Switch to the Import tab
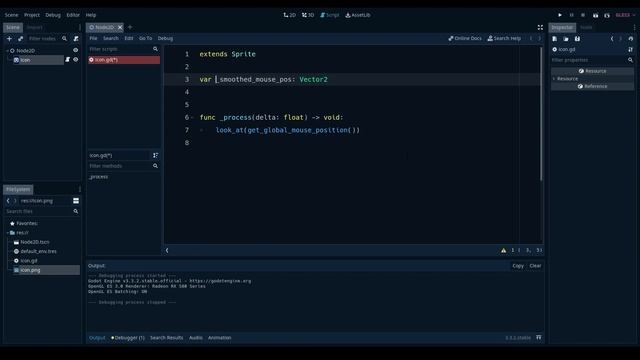 [35, 27]
